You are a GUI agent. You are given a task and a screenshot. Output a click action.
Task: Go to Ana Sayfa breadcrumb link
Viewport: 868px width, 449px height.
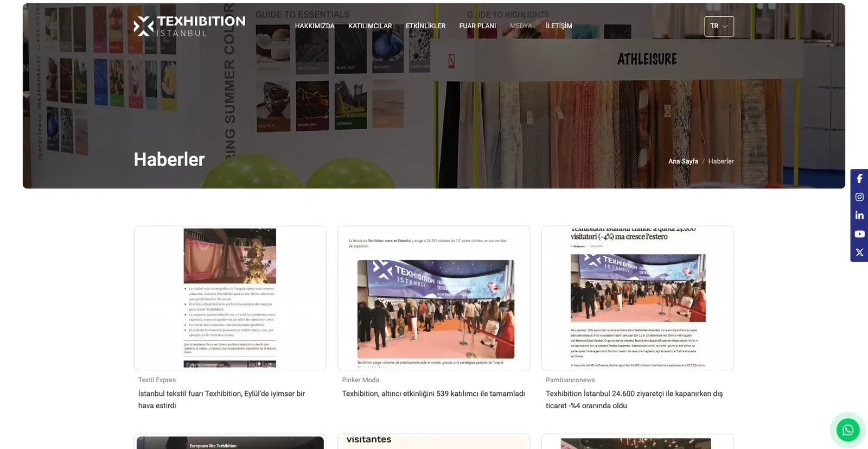(683, 161)
